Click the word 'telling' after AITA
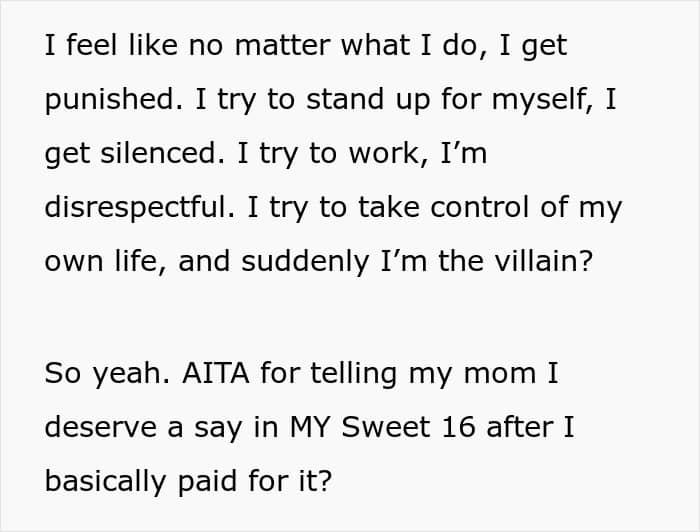Screen dimensions: 700x532 (x=353, y=374)
